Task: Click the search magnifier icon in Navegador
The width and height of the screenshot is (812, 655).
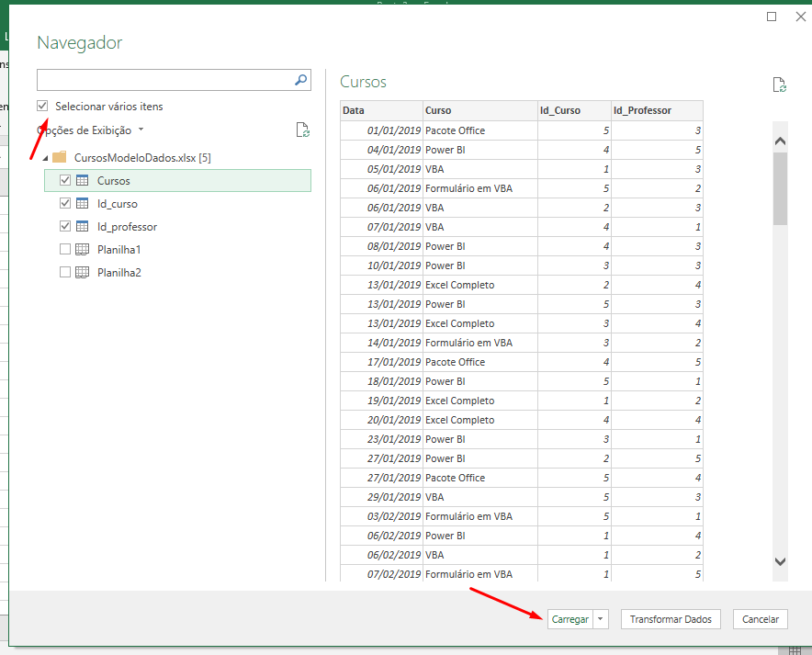Action: click(x=301, y=80)
